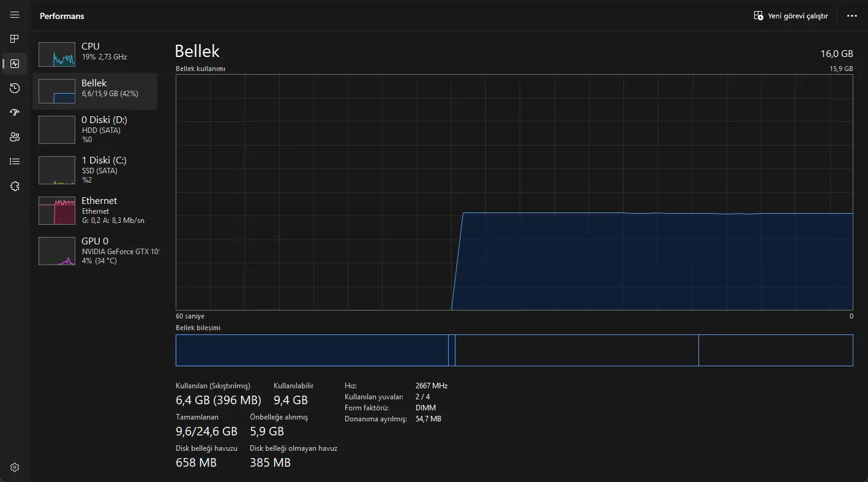868x482 pixels.
Task: Click the 5,9 GB cached value
Action: point(267,431)
